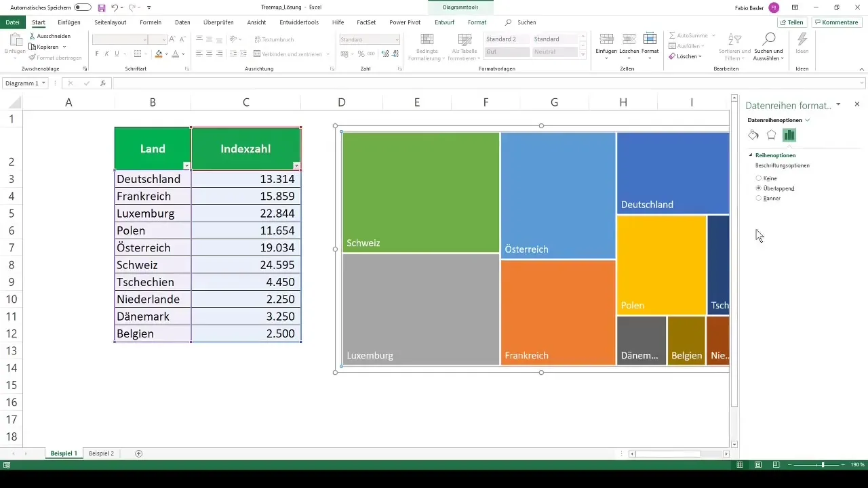Open the Indexzahl column filter dropdown

296,165
